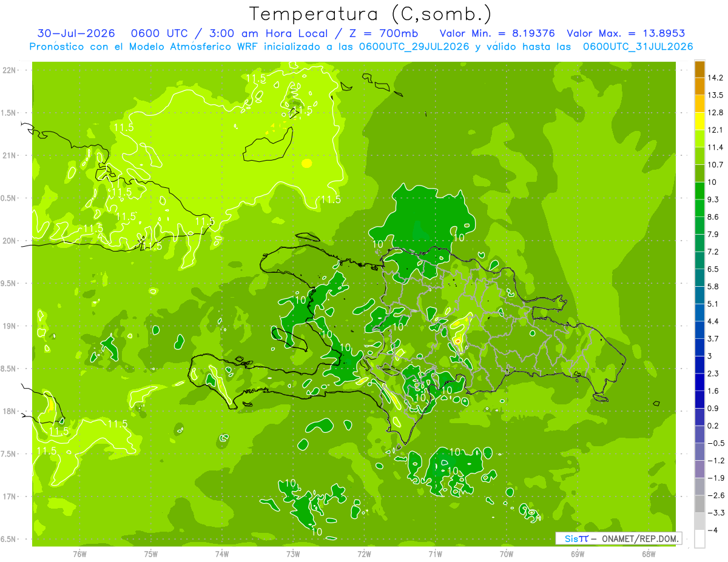
Task: Click the '0.5N' latitude axis label
Action: [x=9, y=198]
